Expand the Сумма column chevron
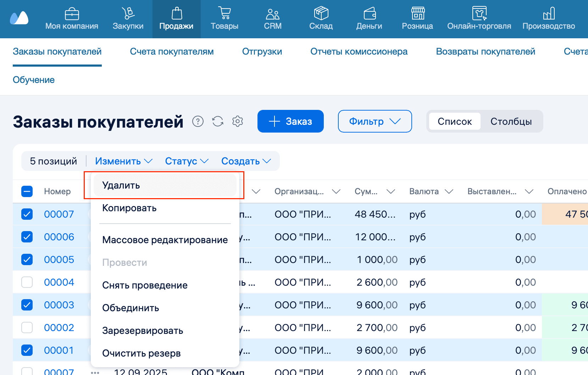This screenshot has height=375, width=588. coord(391,191)
